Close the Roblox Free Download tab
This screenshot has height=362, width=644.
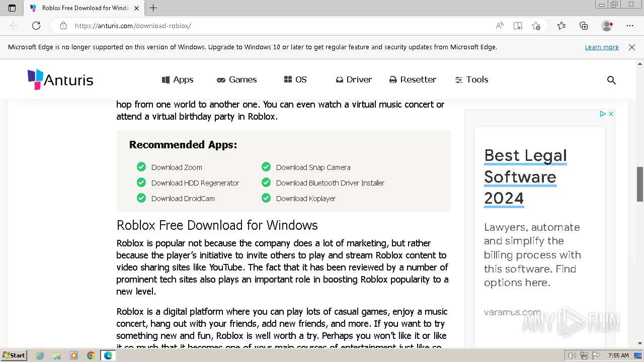click(x=136, y=8)
